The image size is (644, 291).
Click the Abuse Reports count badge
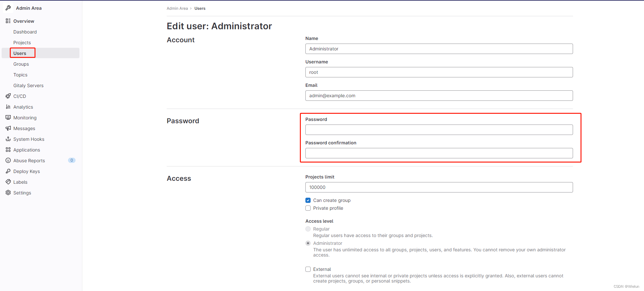click(72, 160)
